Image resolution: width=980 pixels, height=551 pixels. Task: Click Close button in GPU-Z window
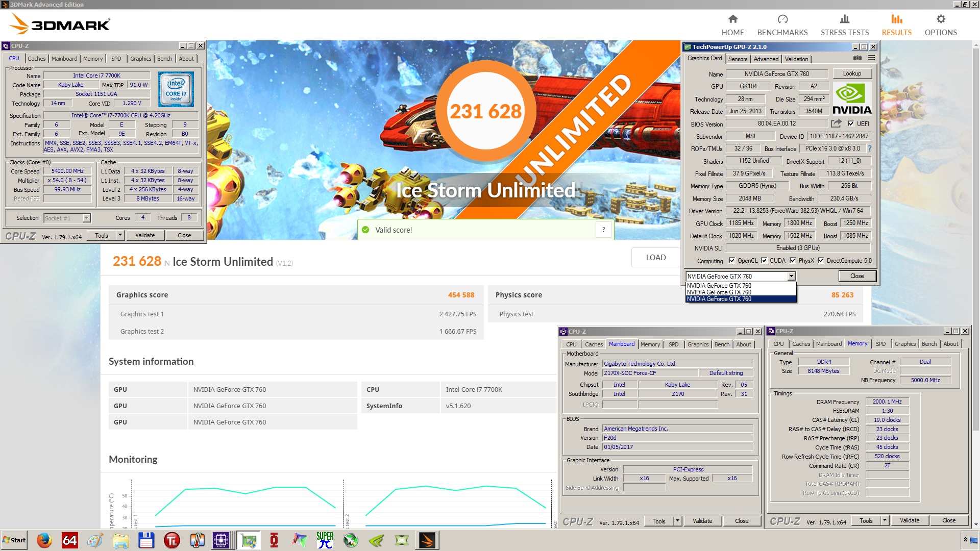point(857,276)
